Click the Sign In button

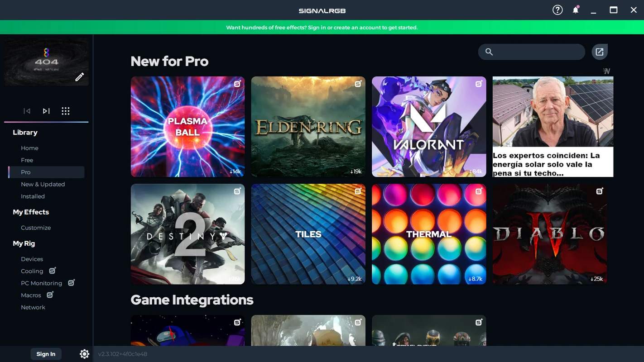pos(46,354)
